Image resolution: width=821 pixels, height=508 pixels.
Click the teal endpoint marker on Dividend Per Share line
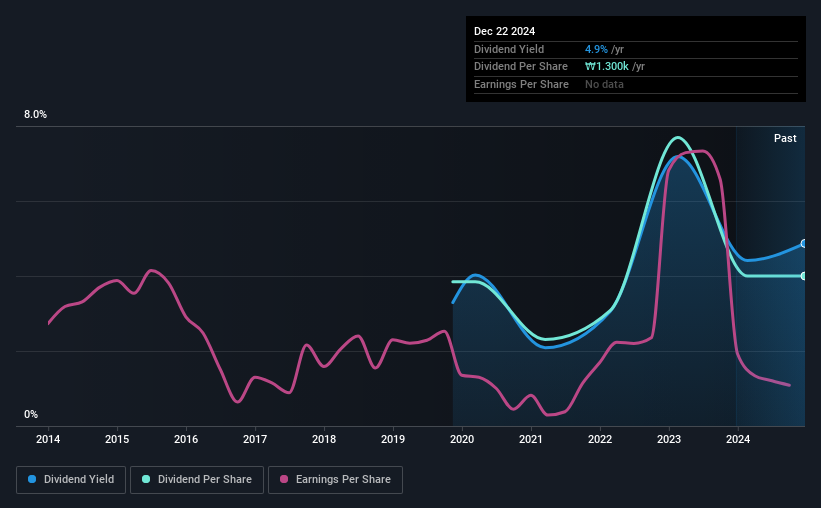tap(804, 276)
